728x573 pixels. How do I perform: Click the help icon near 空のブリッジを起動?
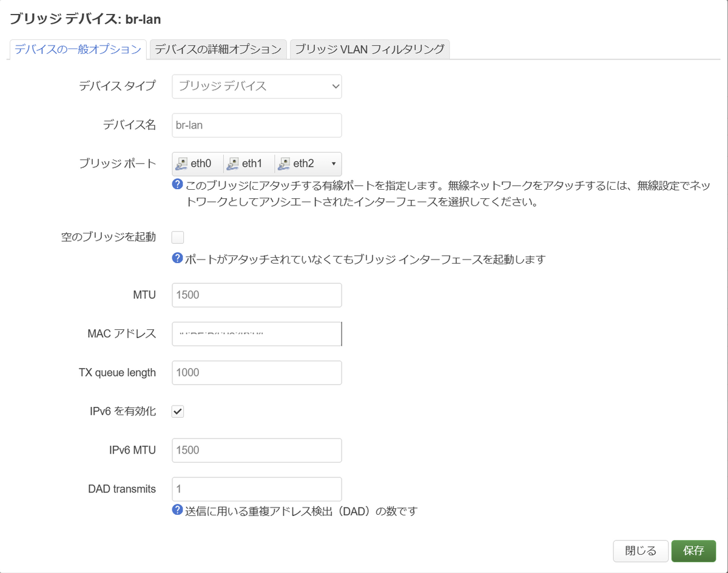(x=176, y=258)
